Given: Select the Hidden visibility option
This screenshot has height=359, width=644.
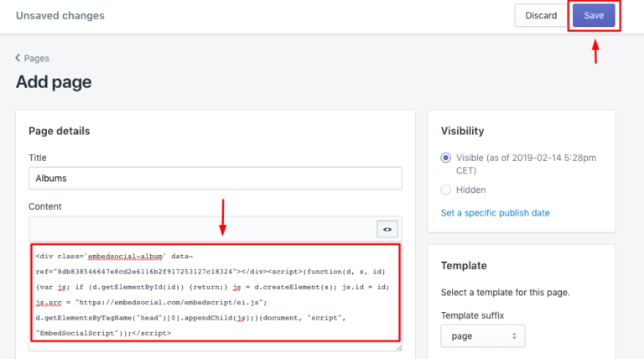Looking at the screenshot, I should point(446,190).
